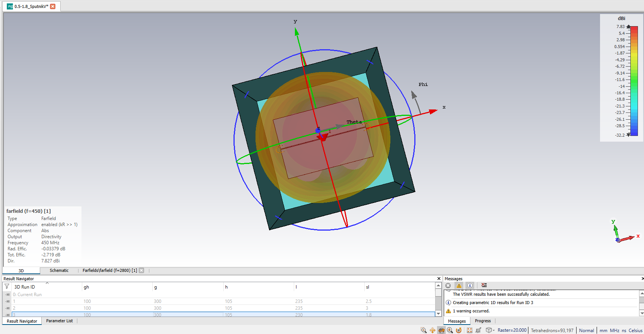
Task: Activate the Zoom rectangle tool in status bar
Action: pos(423,330)
